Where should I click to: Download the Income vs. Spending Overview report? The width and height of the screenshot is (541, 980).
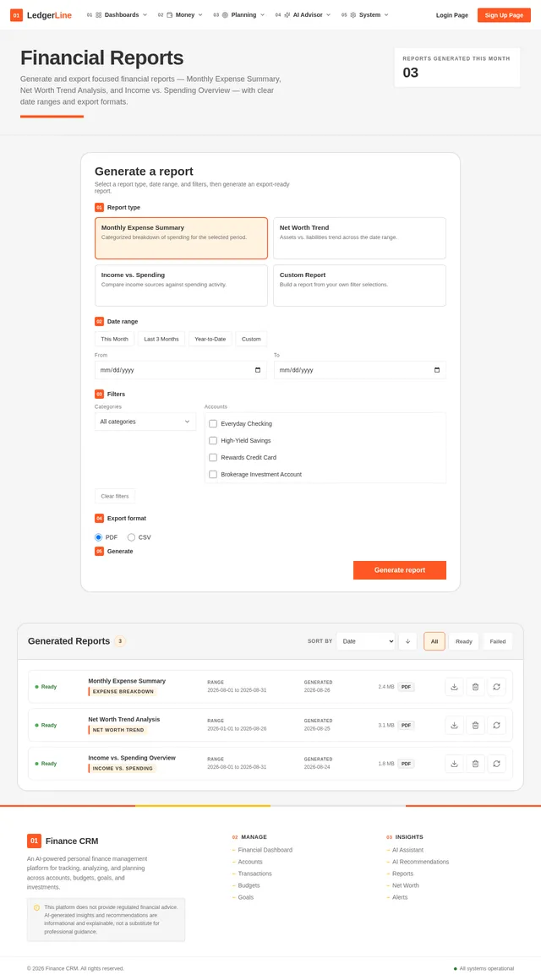[x=455, y=764]
